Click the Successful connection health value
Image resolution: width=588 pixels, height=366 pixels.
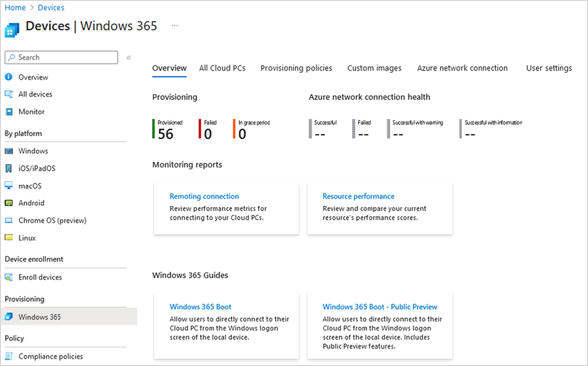point(320,135)
